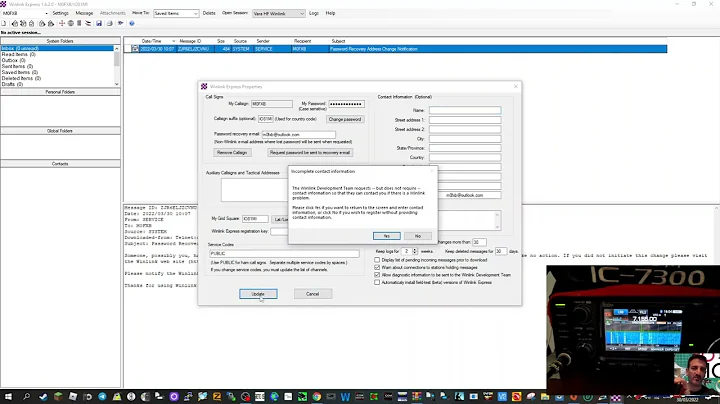
Task: Open Microsoft Word from the taskbar
Action: [345, 397]
